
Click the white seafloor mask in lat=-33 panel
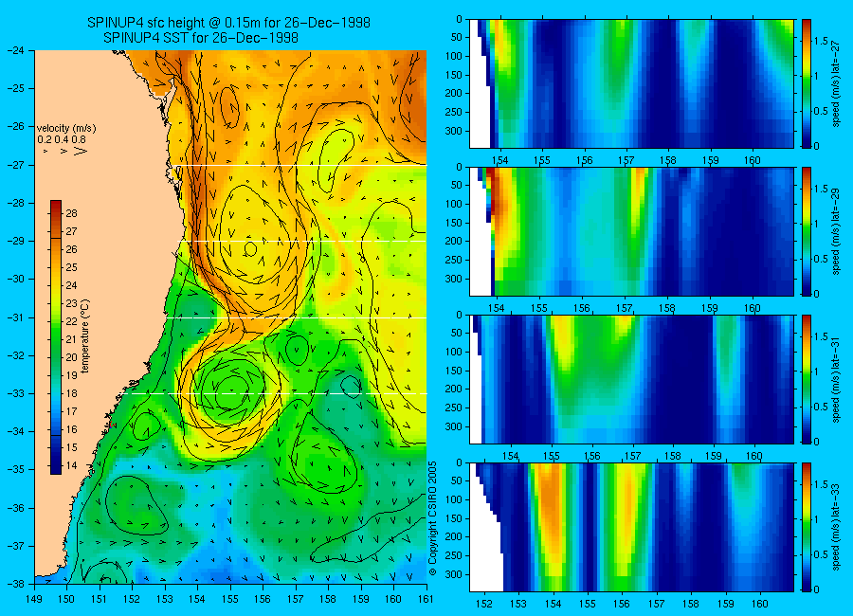pos(486,550)
